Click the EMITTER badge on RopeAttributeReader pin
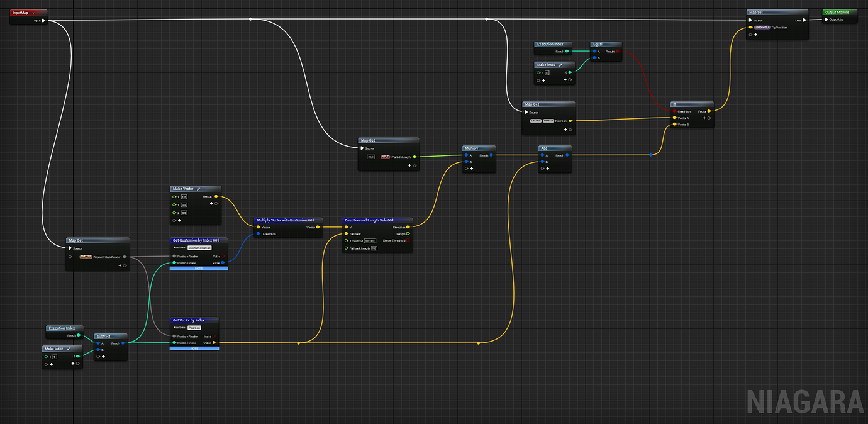The image size is (868, 424). pyautogui.click(x=86, y=257)
